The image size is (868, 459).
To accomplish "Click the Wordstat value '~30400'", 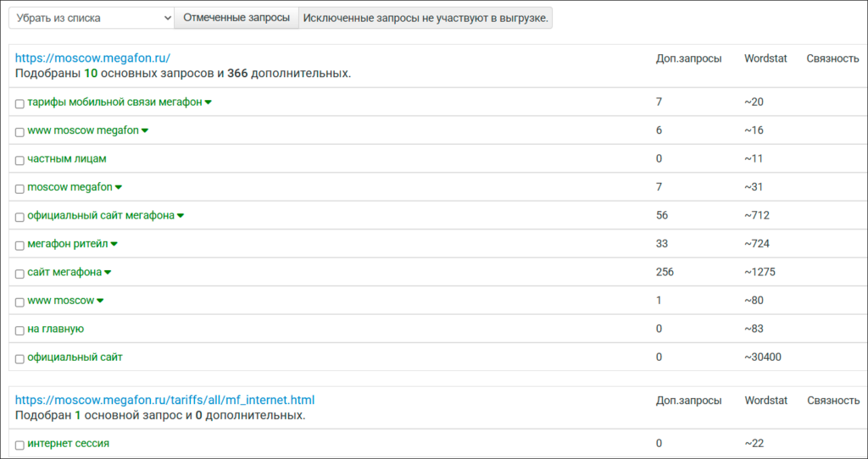I will pos(763,357).
